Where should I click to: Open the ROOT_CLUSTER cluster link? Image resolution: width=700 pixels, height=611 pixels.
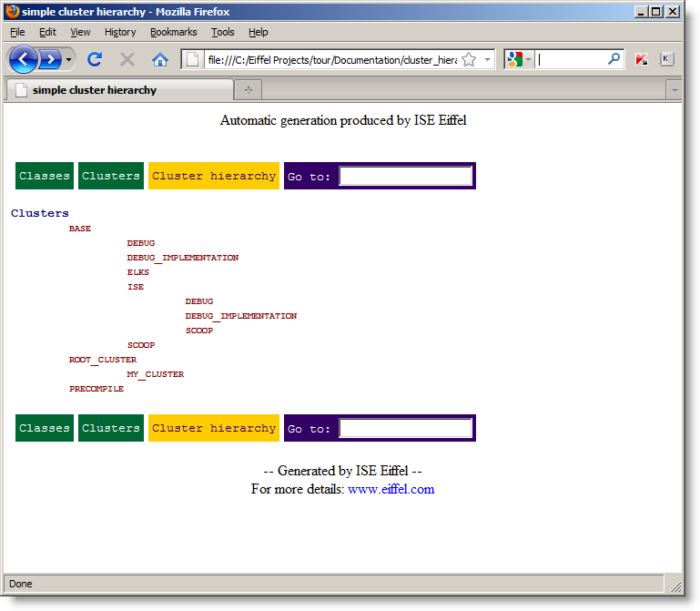click(x=103, y=360)
